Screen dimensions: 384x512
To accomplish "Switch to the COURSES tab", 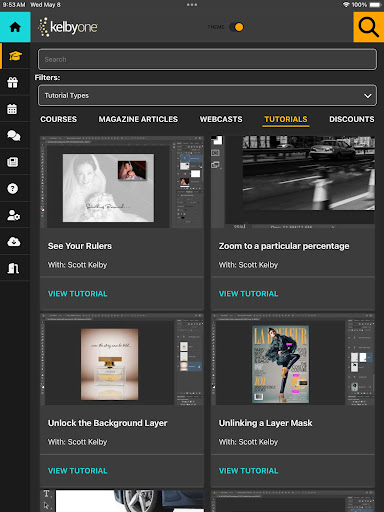I will coord(58,119).
